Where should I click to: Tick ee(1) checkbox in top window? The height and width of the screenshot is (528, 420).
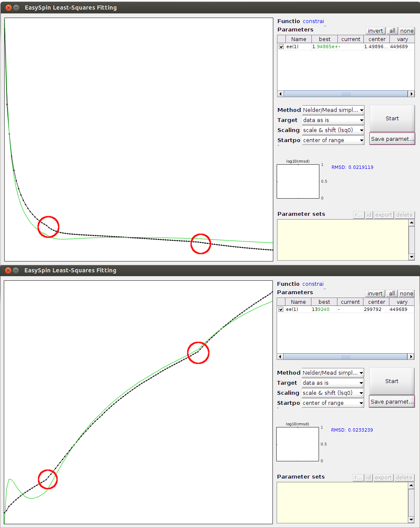tap(281, 47)
